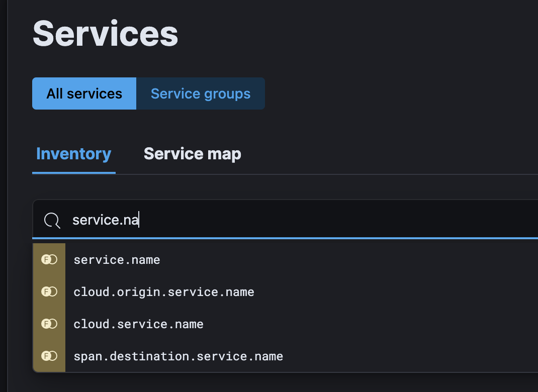Choose cloud.origin.service.name suggestion

pos(286,292)
